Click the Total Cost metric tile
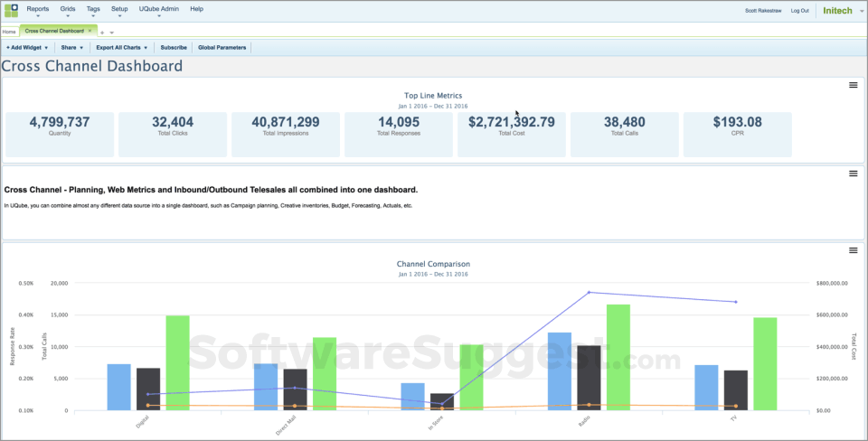The image size is (868, 441). pos(512,134)
